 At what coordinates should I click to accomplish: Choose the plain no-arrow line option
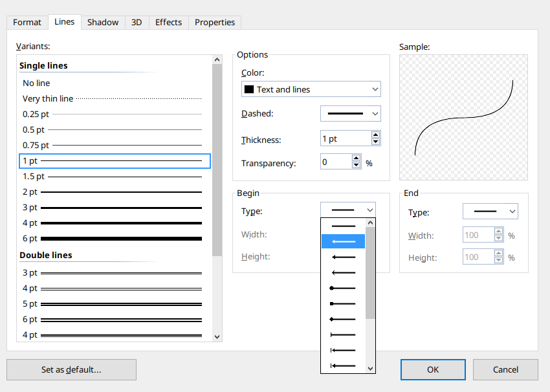point(343,226)
